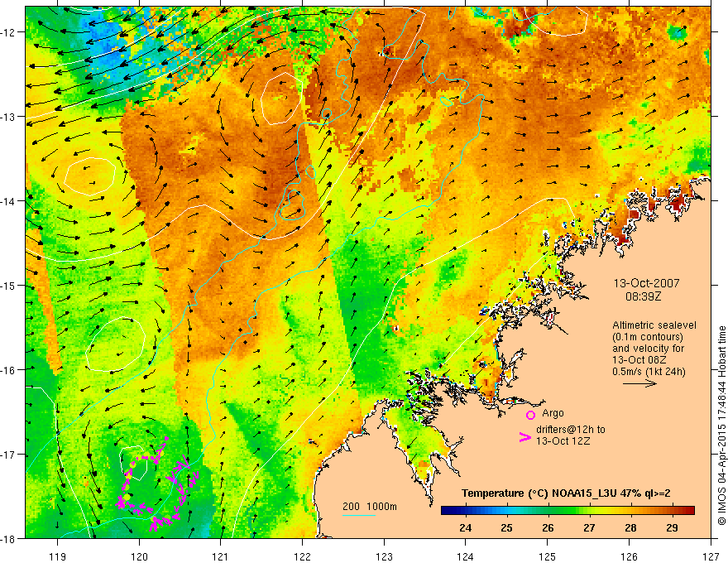Click the '13-Oct 12Z' drifters legend text

click(x=563, y=440)
